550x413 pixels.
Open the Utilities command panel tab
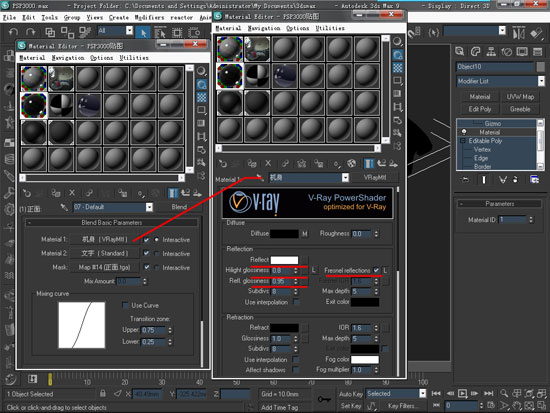click(x=537, y=52)
